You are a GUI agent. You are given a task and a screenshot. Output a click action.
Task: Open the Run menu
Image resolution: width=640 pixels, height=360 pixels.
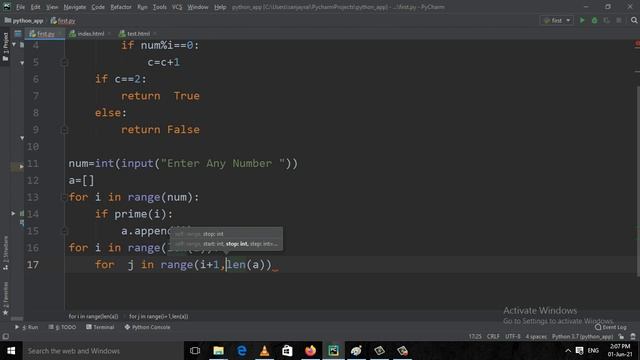point(142,7)
